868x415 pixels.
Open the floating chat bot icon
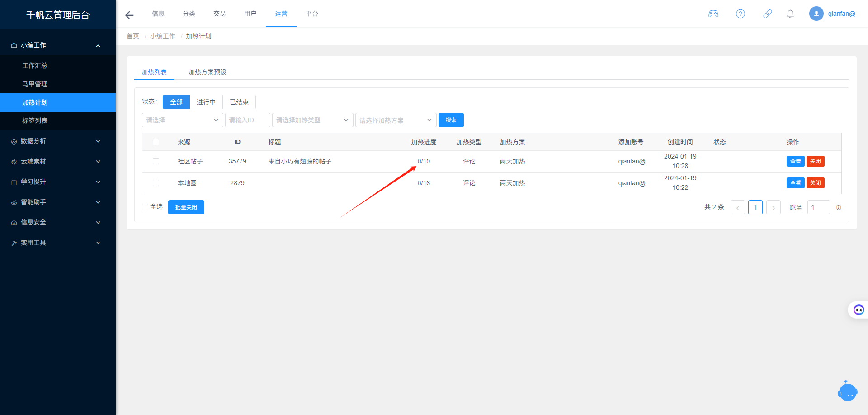click(x=859, y=310)
